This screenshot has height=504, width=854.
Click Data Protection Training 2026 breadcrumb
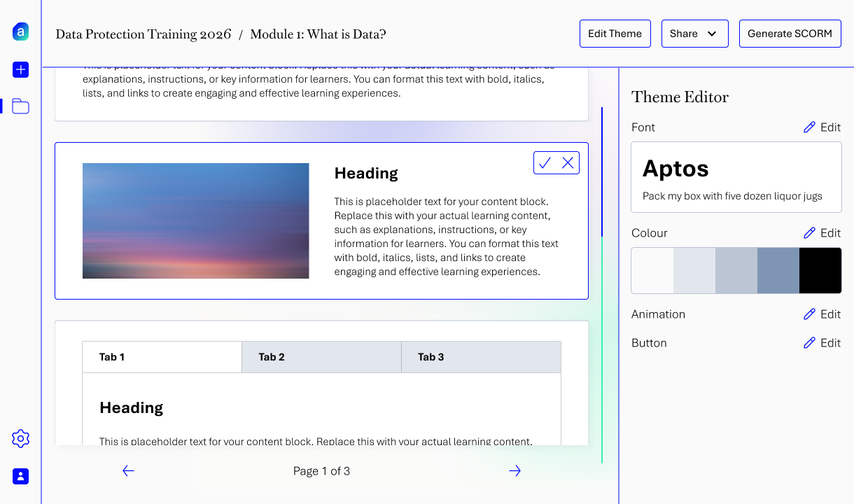coord(143,34)
